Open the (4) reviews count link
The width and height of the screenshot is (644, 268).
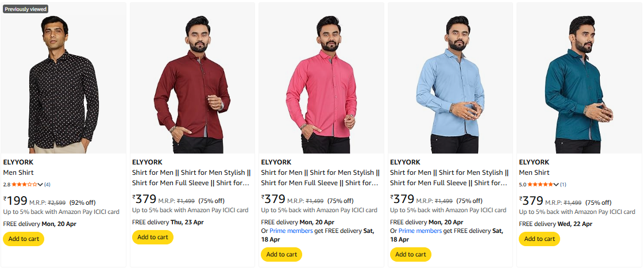tap(47, 185)
